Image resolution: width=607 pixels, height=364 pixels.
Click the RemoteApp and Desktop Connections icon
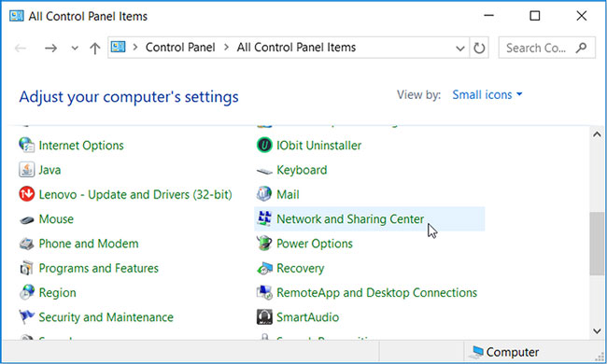click(264, 292)
